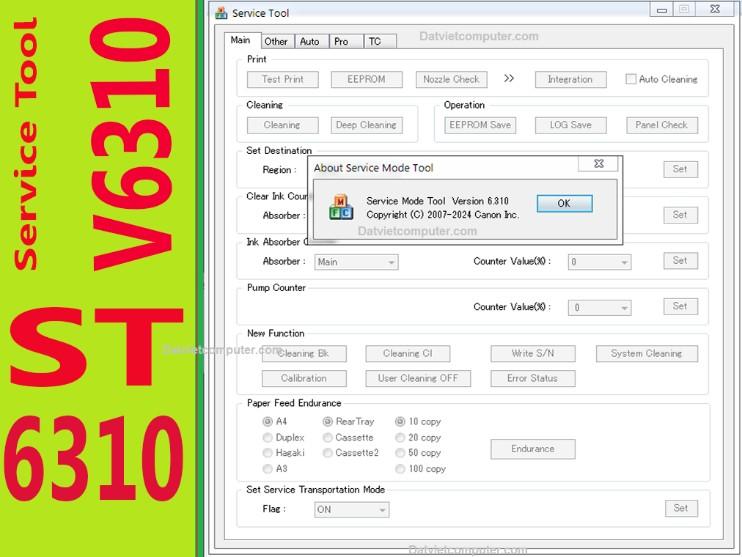Click the Service Mode Tool Version 6.310 text

tap(437, 201)
